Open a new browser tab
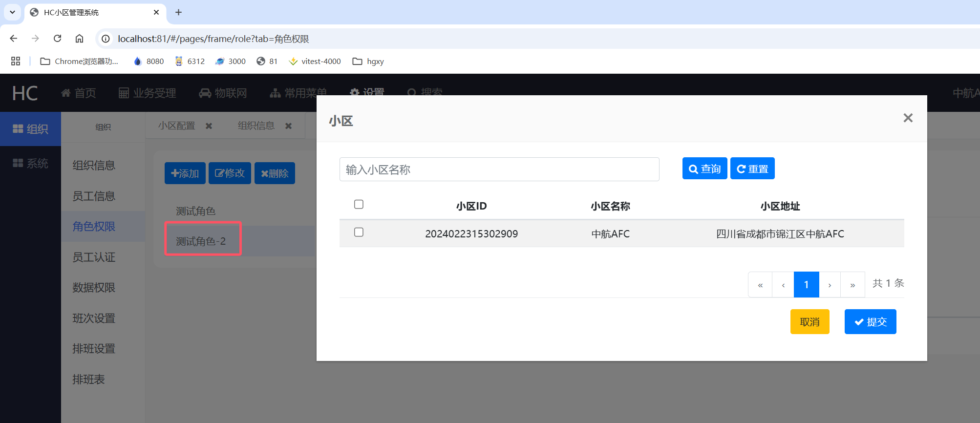 [x=178, y=12]
